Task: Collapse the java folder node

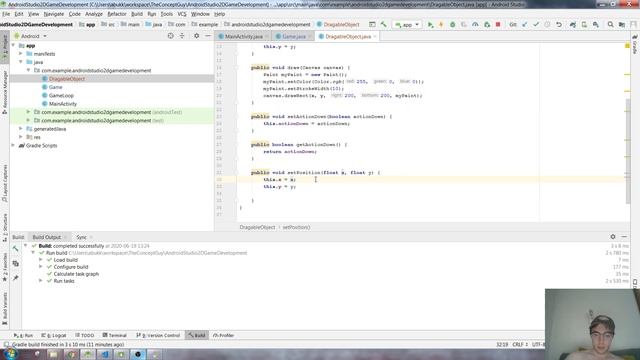Action: click(21, 62)
